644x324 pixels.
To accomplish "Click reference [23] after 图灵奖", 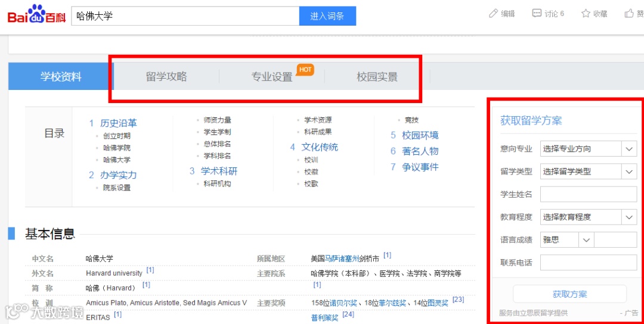I will tap(459, 300).
